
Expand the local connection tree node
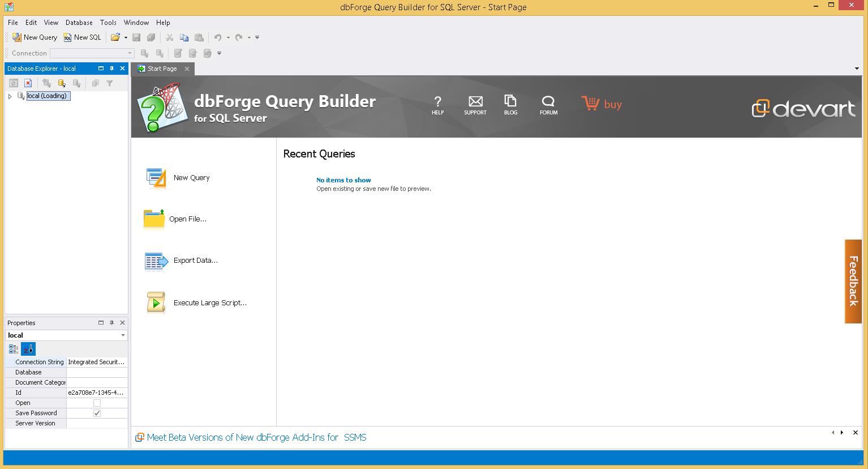pyautogui.click(x=10, y=96)
